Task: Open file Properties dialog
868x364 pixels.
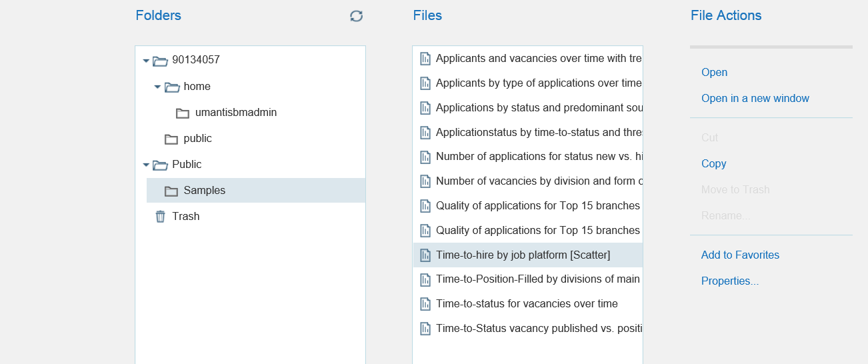Action: (x=729, y=281)
